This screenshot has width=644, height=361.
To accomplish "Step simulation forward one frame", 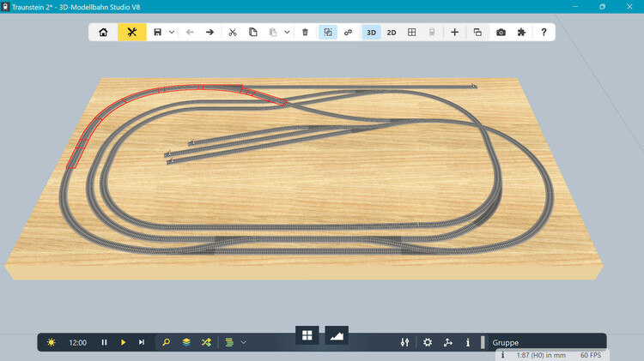I will point(142,342).
